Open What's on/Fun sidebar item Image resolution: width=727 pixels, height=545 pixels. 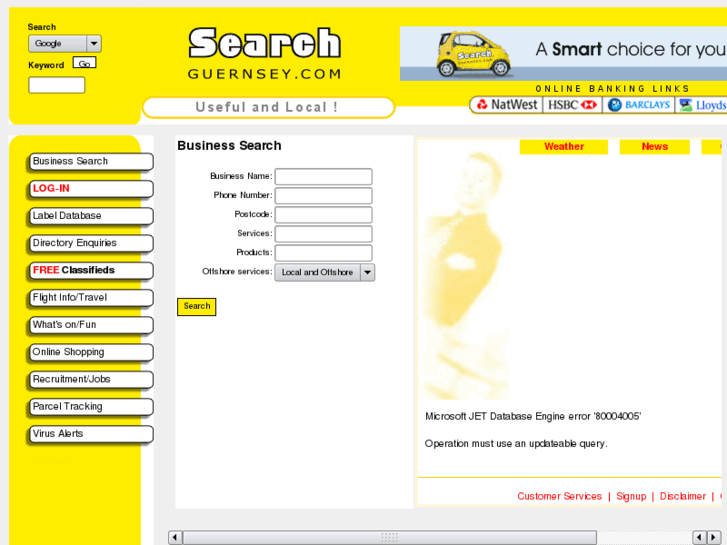[x=91, y=325]
